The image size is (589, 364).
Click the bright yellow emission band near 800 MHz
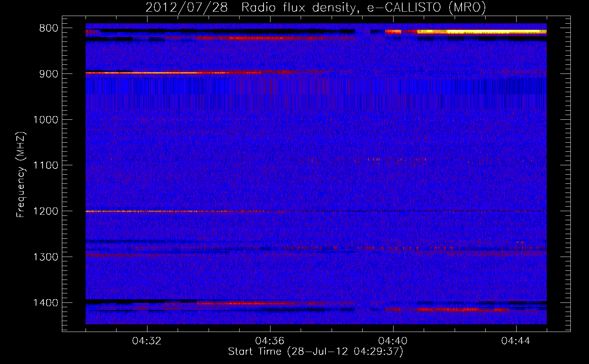(x=482, y=32)
